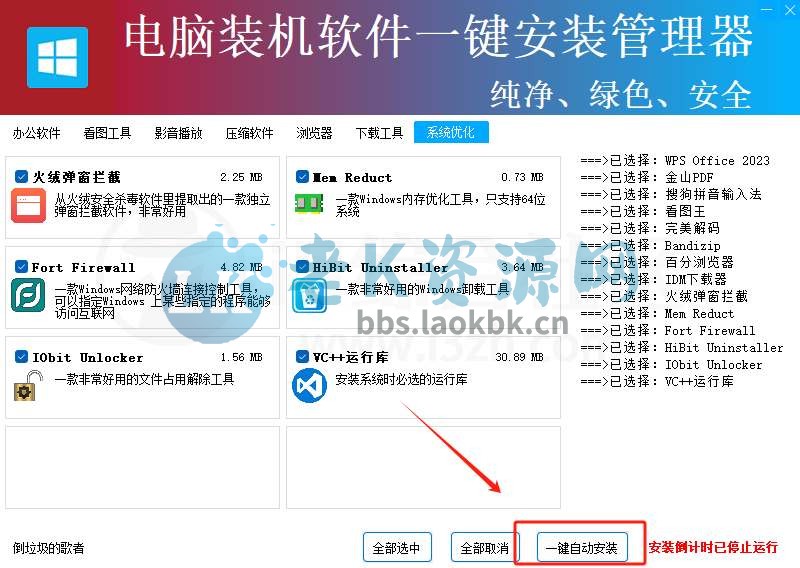This screenshot has width=800, height=568.
Task: Start install with 一键自动安装 button
Action: click(x=582, y=548)
